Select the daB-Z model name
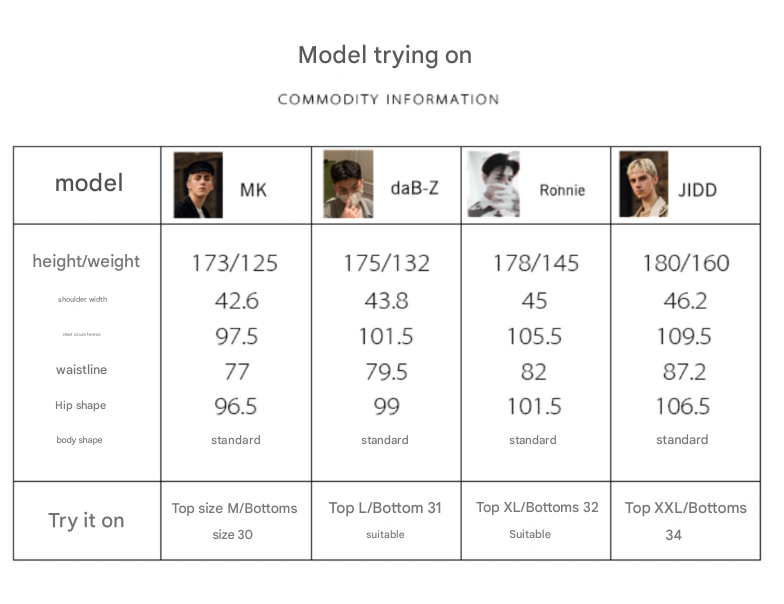The width and height of the screenshot is (784, 604). tap(414, 189)
